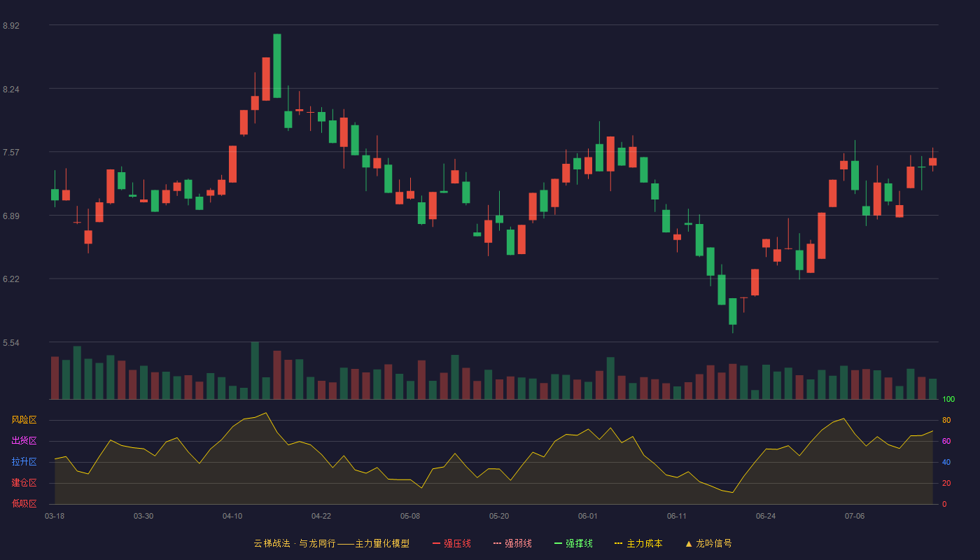980x560 pixels.
Task: Click the 04-10 date label
Action: point(232,516)
